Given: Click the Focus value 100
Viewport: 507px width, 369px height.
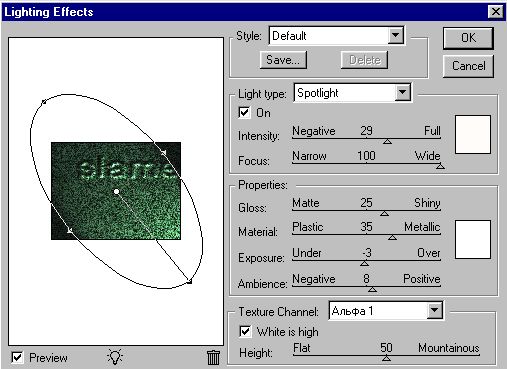Looking at the screenshot, I should tap(366, 156).
